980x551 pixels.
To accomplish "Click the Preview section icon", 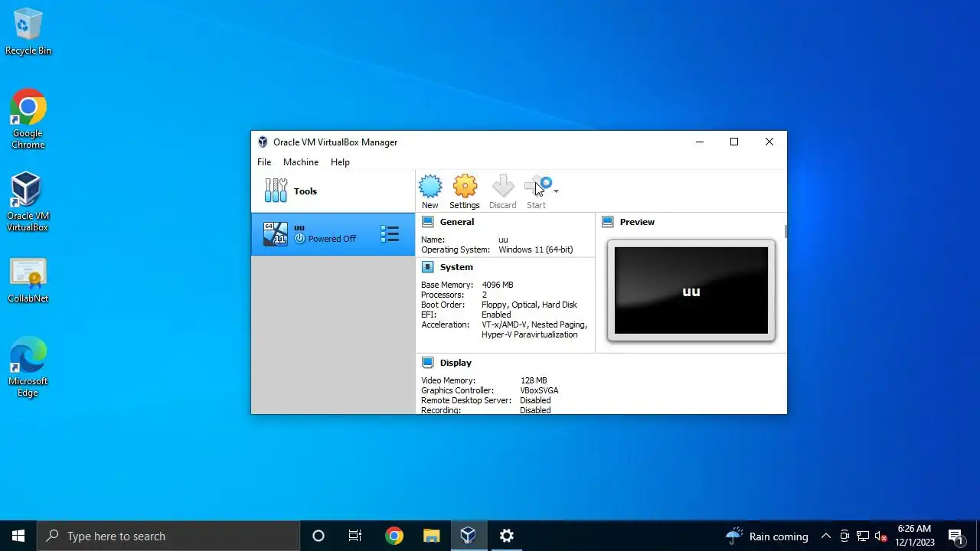I will (608, 222).
